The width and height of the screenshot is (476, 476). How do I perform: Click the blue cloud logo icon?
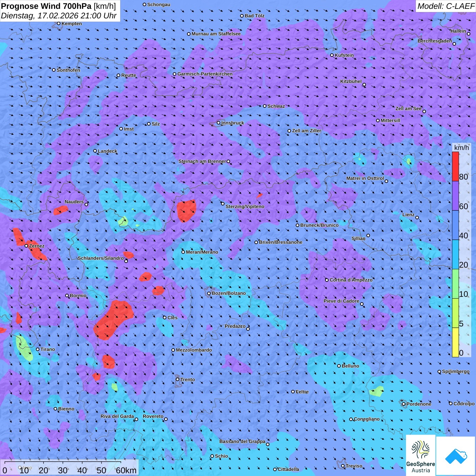tap(456, 456)
